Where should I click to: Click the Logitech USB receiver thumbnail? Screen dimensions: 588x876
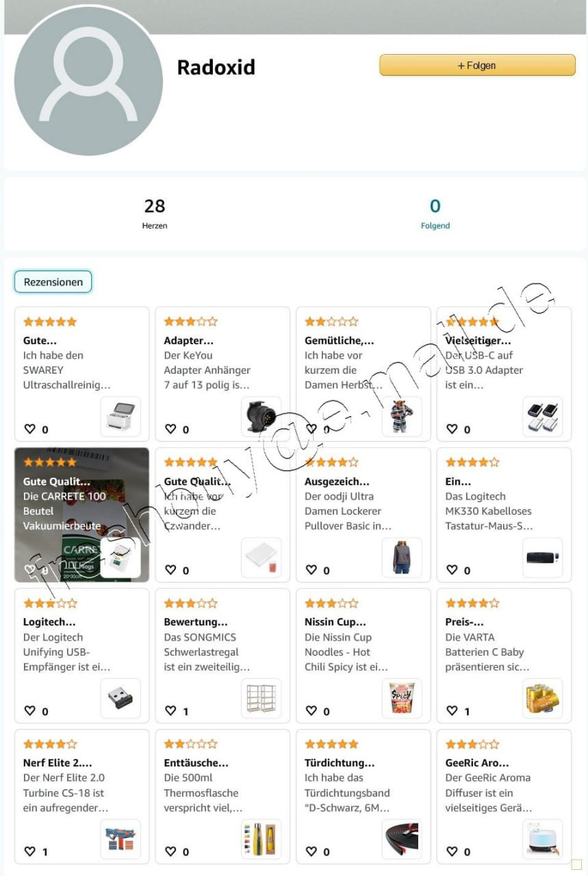pyautogui.click(x=120, y=699)
